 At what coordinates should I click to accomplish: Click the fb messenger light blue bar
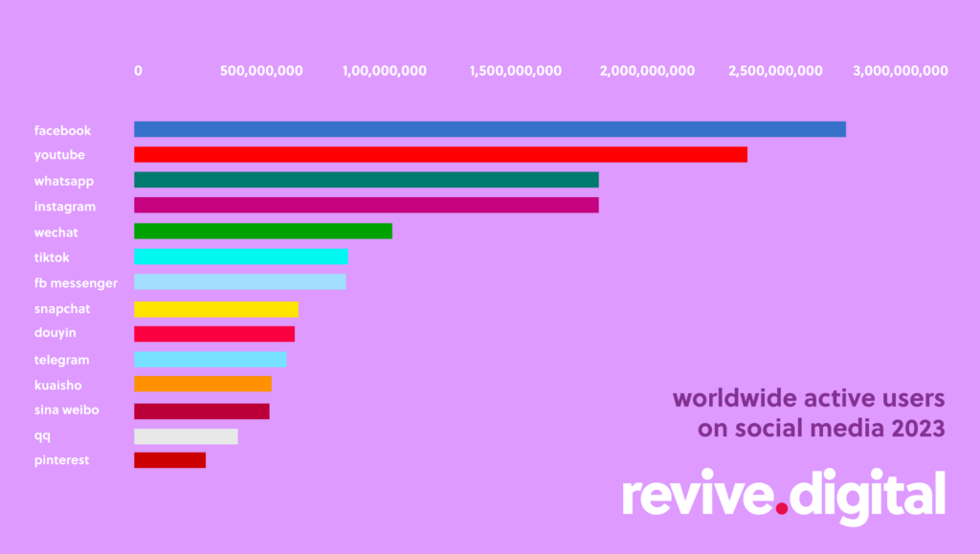pyautogui.click(x=240, y=281)
